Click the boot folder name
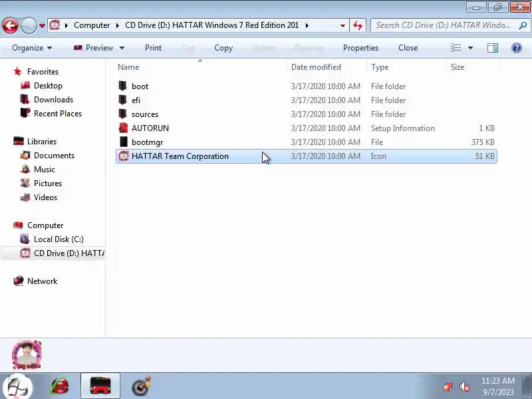Screen dimensions: 532x399 click(140, 86)
